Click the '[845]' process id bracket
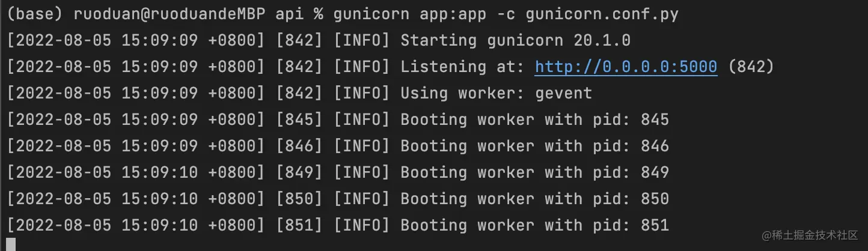Viewport: 868px width, 251px height. tap(299, 119)
